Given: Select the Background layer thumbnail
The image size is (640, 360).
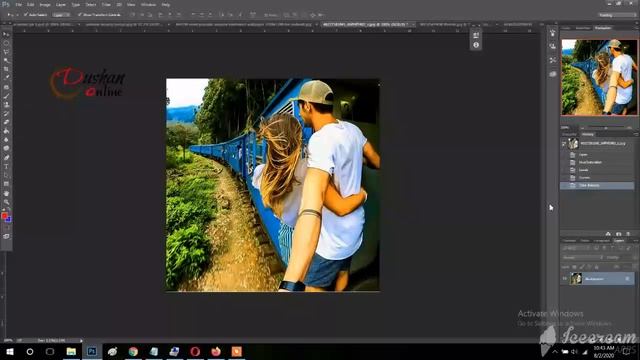Looking at the screenshot, I should (x=576, y=279).
